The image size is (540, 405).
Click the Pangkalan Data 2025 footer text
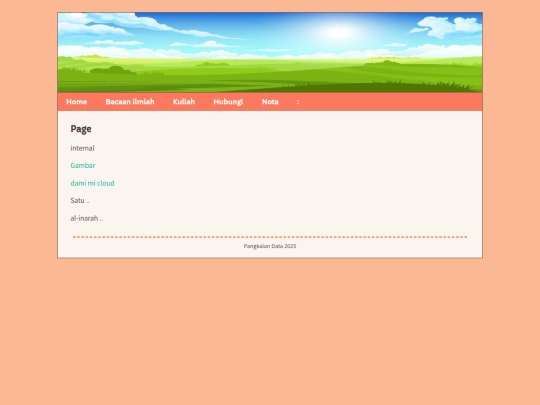click(x=270, y=246)
